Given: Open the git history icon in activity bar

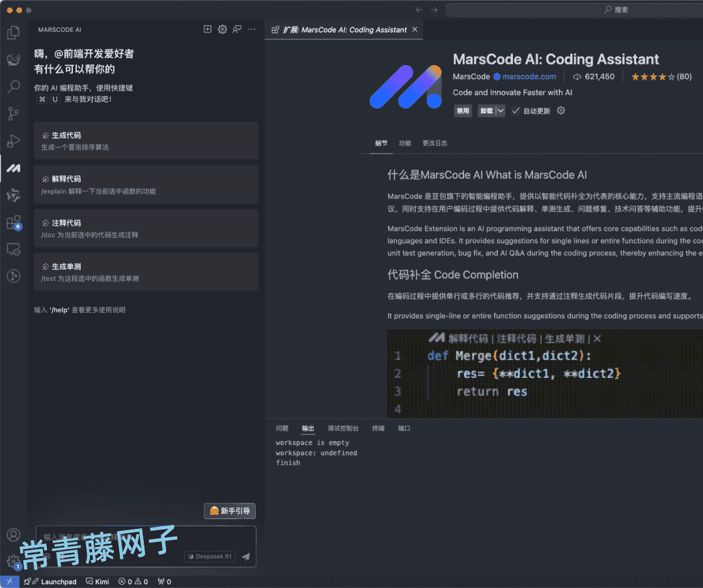Looking at the screenshot, I should [14, 276].
